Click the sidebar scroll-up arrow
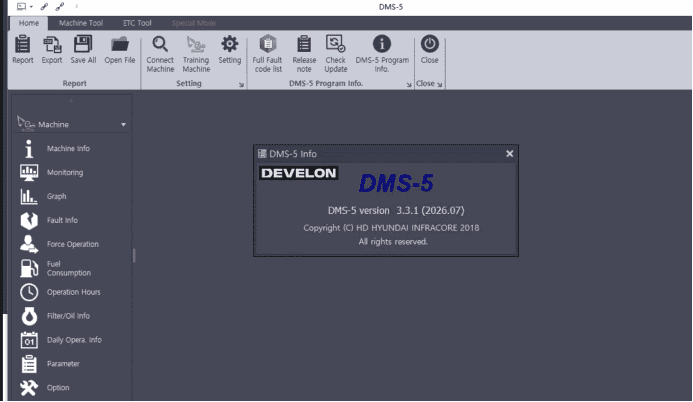This screenshot has width=693, height=402. point(71,101)
